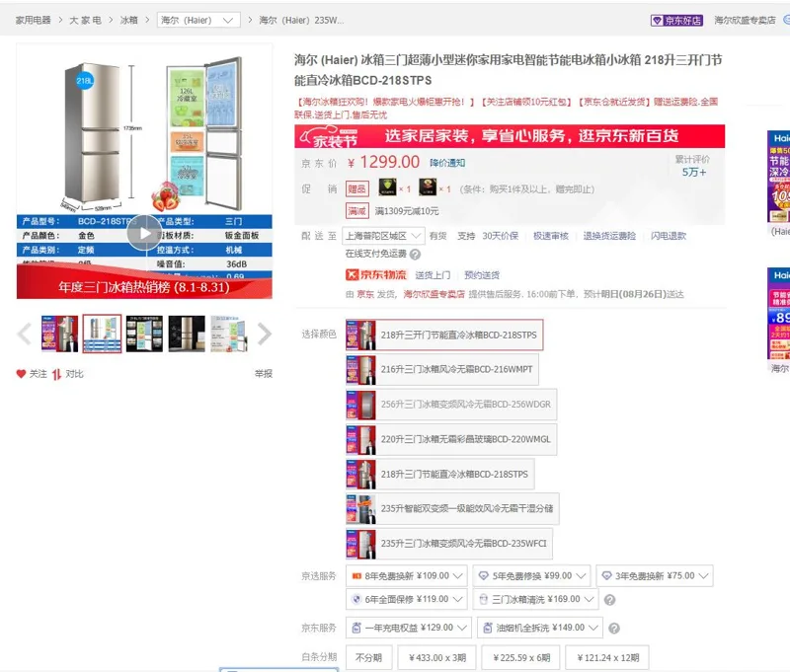The image size is (790, 672).
Task: Click 闪电退款 link
Action: tap(669, 236)
